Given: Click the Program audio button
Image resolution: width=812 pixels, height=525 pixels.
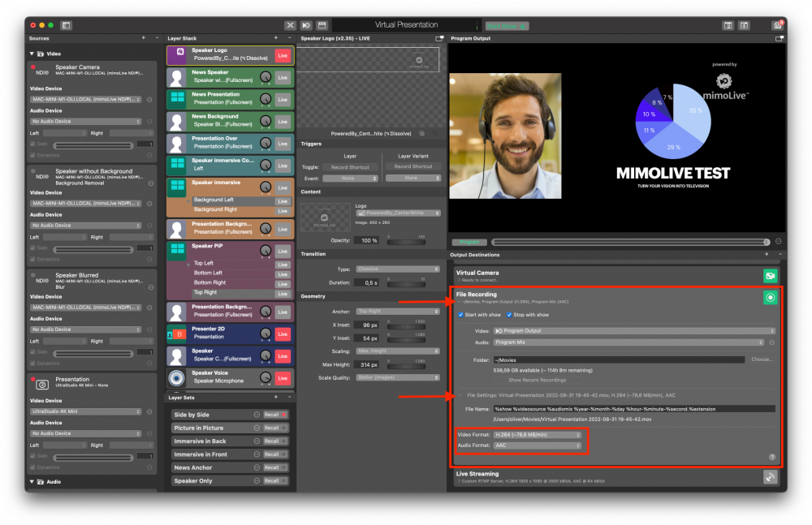Looking at the screenshot, I should coord(469,242).
